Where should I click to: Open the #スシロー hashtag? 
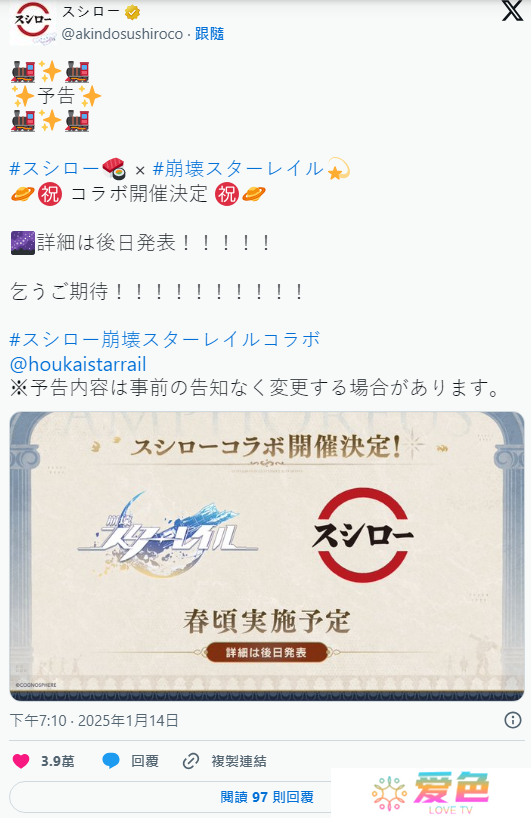(54, 169)
